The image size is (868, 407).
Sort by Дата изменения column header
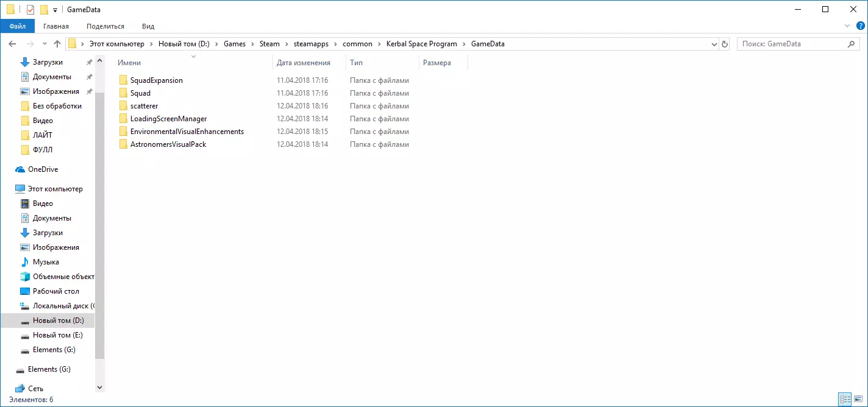pos(304,63)
